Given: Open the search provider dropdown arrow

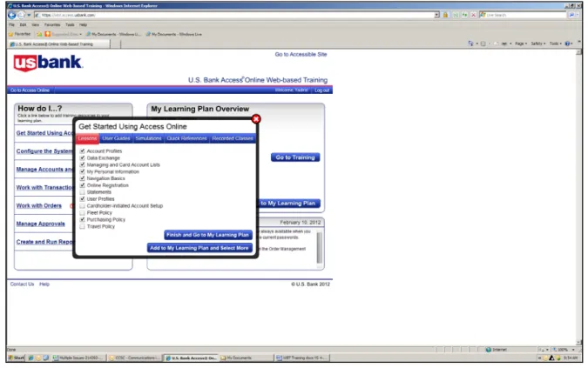Looking at the screenshot, I should coord(578,15).
